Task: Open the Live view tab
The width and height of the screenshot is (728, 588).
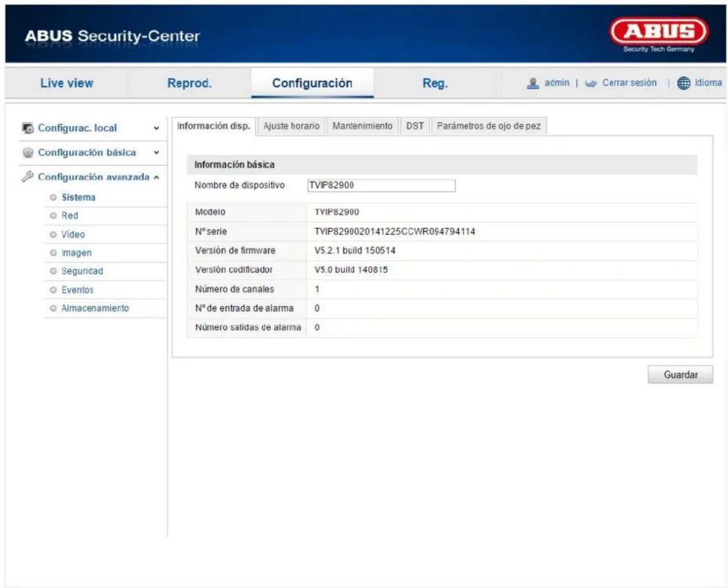Action: (67, 83)
